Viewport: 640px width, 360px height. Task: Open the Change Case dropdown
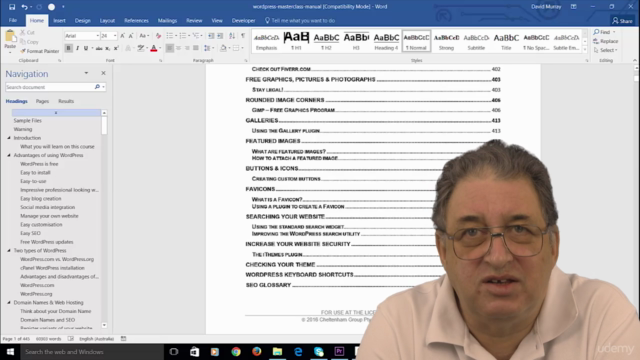pyautogui.click(x=144, y=36)
